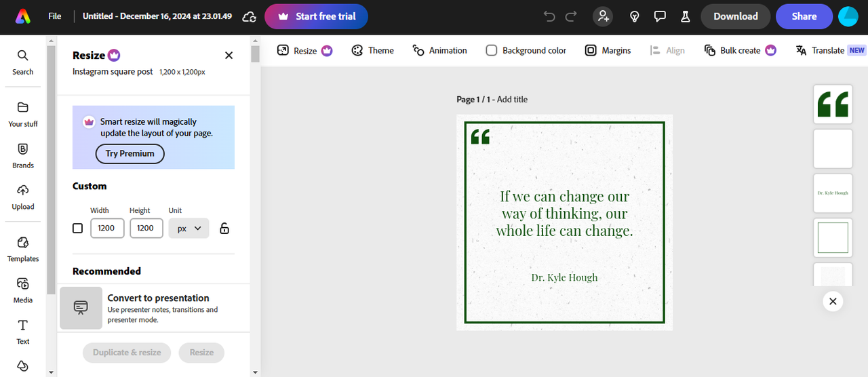Select Resize in the top toolbar
Screen dimensions: 868x377
point(304,50)
